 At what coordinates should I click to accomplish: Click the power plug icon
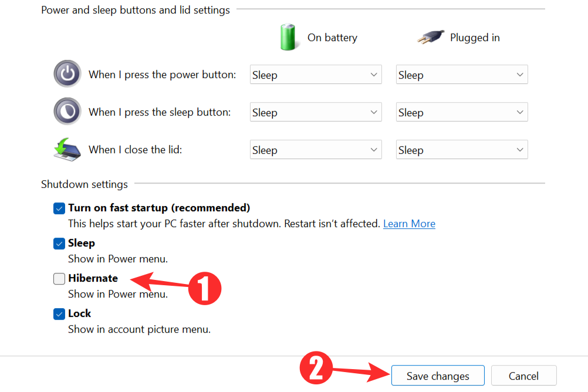[x=430, y=36]
